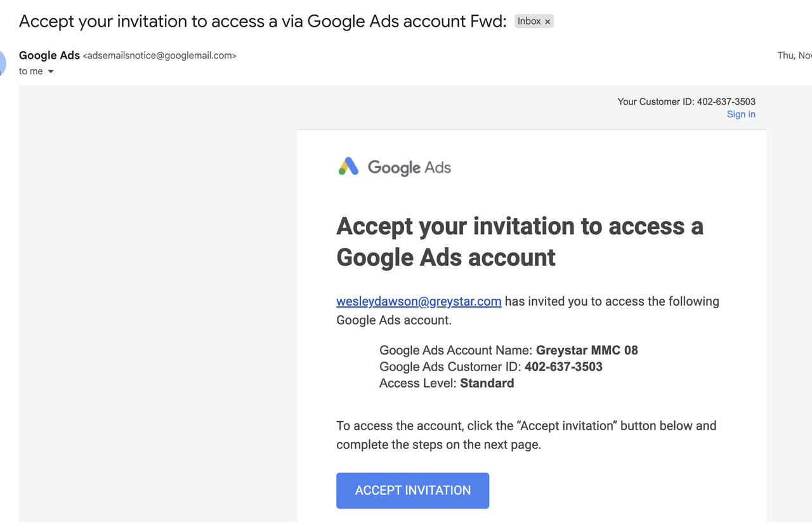
Task: Click the account name Greystar MMC 08
Action: [x=587, y=350]
